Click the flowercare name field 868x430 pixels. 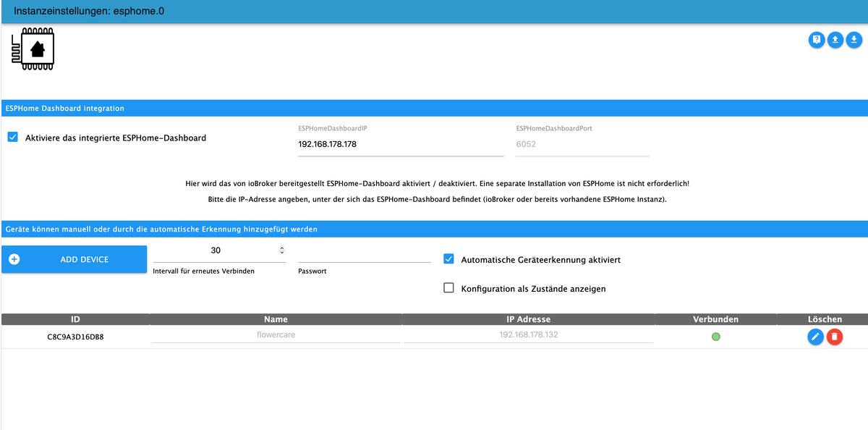tap(276, 335)
